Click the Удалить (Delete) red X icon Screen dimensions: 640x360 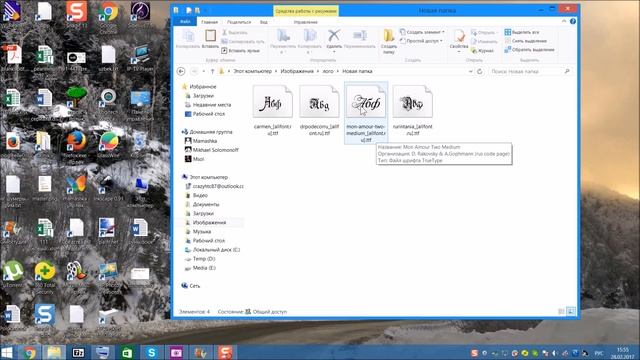pos(334,39)
